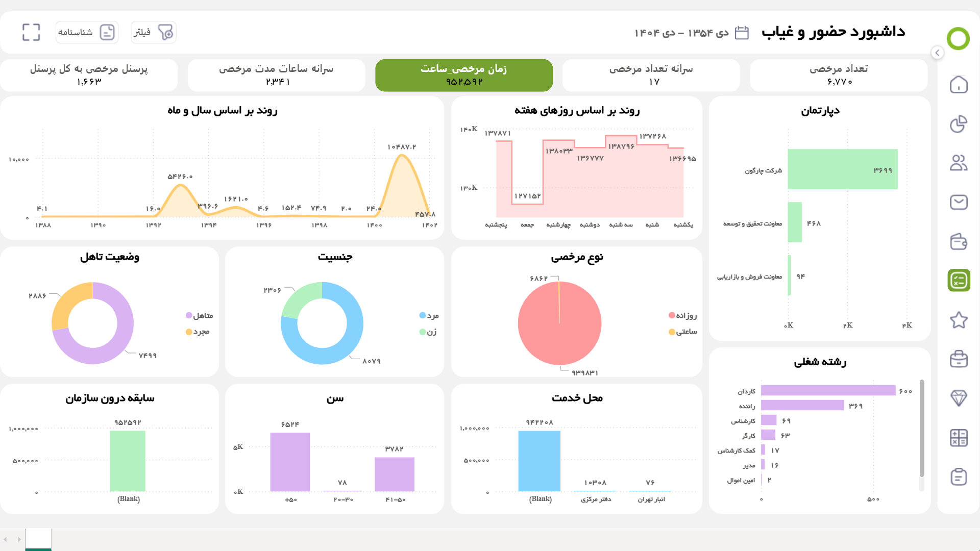This screenshot has height=551, width=980.
Task: Click the diamond sidebar icon
Action: [x=958, y=398]
